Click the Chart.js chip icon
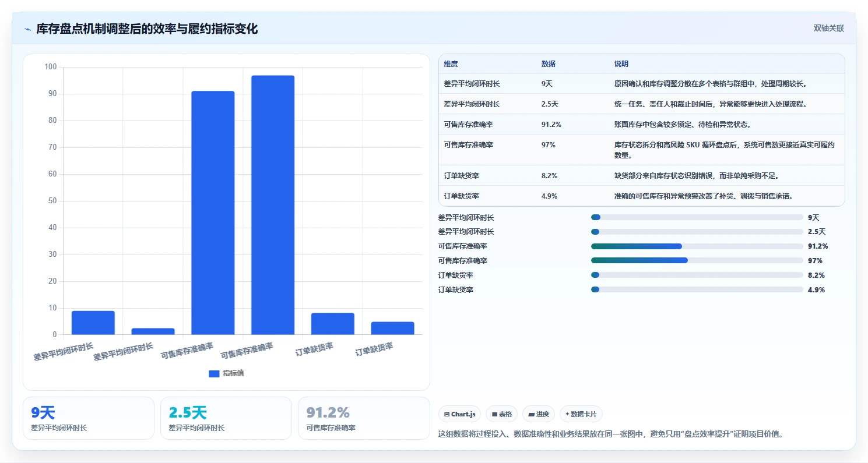This screenshot has width=868, height=463. [447, 415]
